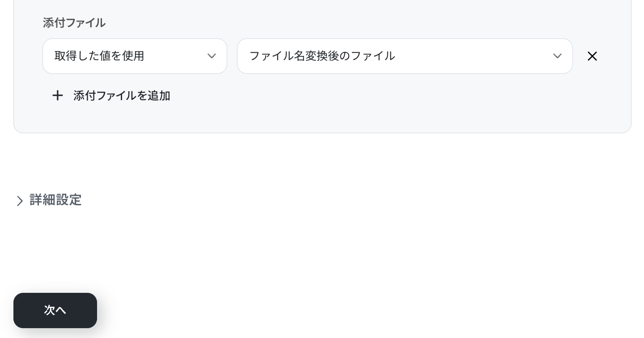Proceed with the 次へ button
The height and width of the screenshot is (338, 644).
pyautogui.click(x=55, y=310)
